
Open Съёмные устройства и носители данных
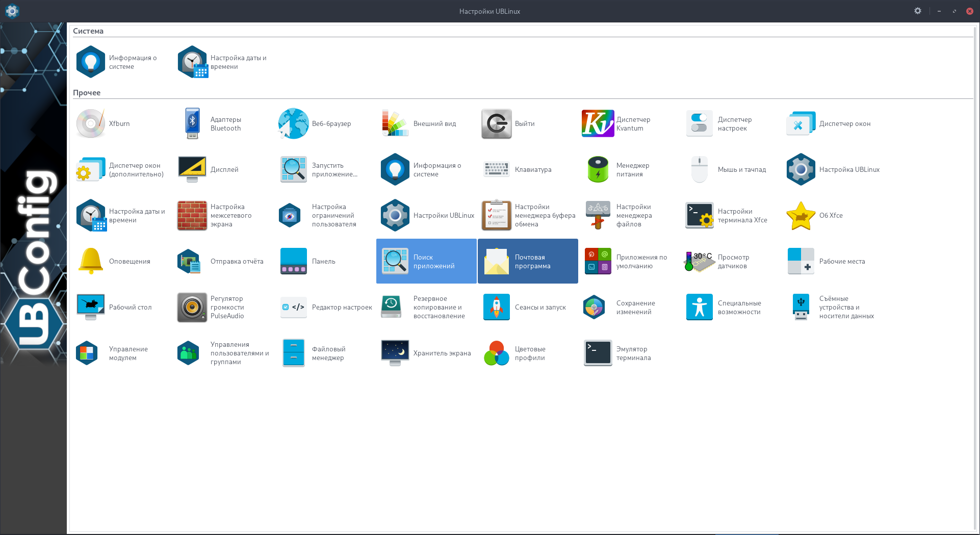click(832, 307)
